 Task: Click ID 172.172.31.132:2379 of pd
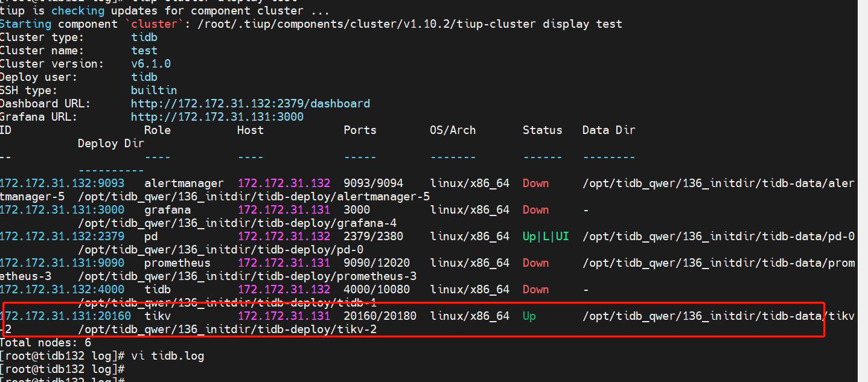[62, 237]
